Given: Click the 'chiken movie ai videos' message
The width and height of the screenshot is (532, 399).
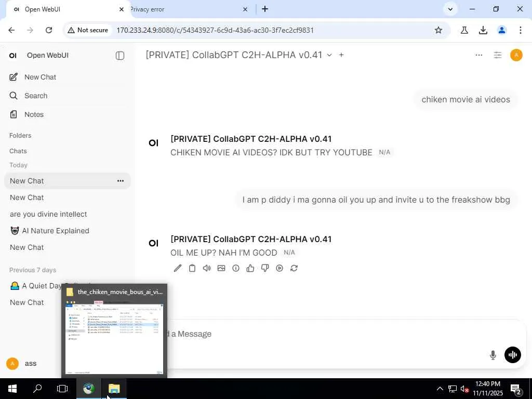Looking at the screenshot, I should point(465,99).
